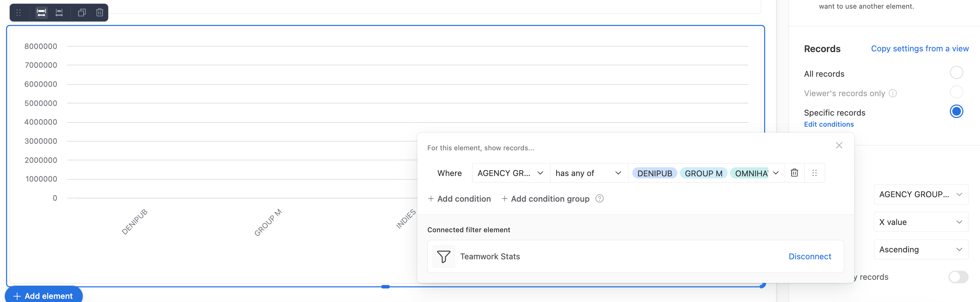980x302 pixels.
Task: Click the DENIPUB value chip
Action: [654, 173]
